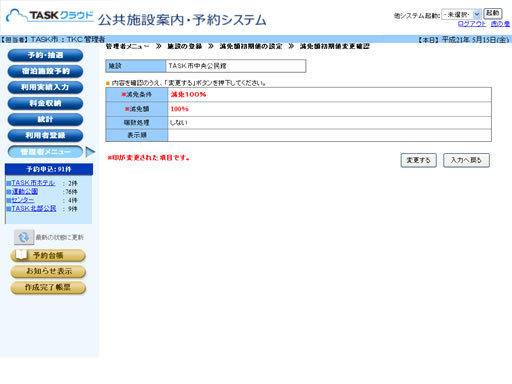Confirm with the 変更する button
This screenshot has width=512, height=384.
tap(418, 160)
